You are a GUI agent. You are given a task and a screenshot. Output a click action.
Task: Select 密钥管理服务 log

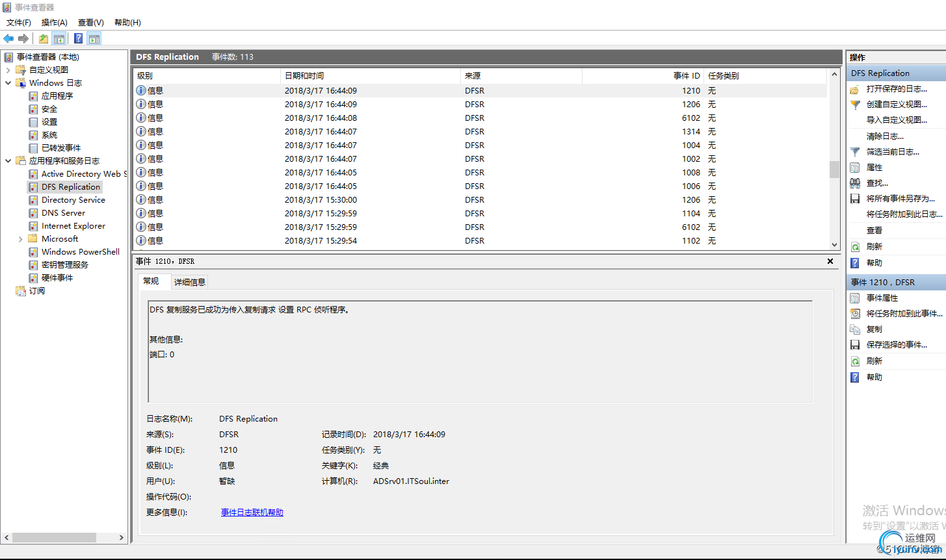pyautogui.click(x=64, y=265)
